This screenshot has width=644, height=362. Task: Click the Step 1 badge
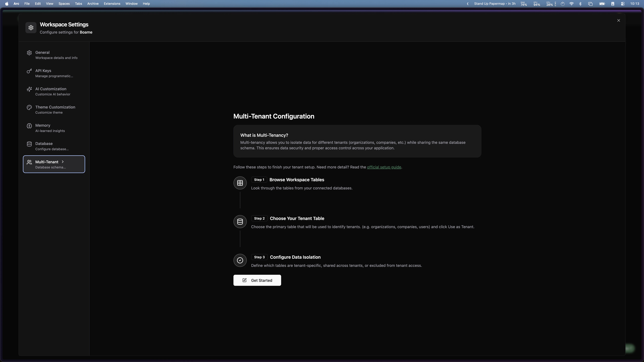259,180
